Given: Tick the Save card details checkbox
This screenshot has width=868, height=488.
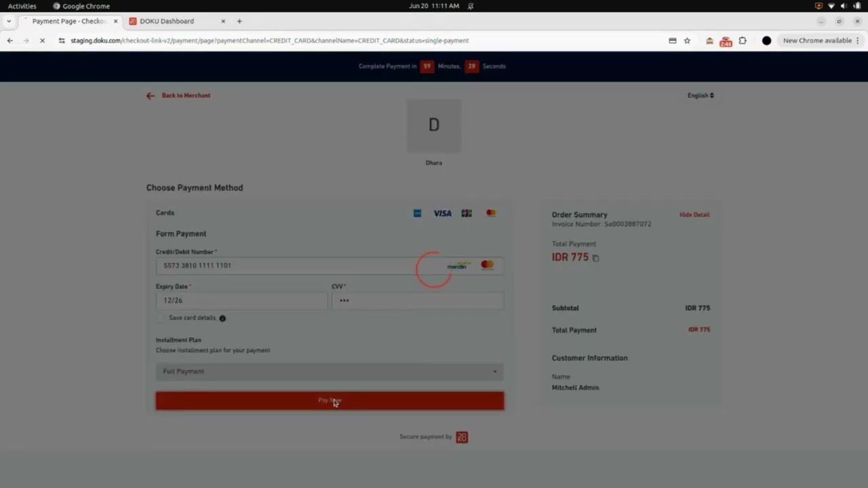Looking at the screenshot, I should coord(161,318).
